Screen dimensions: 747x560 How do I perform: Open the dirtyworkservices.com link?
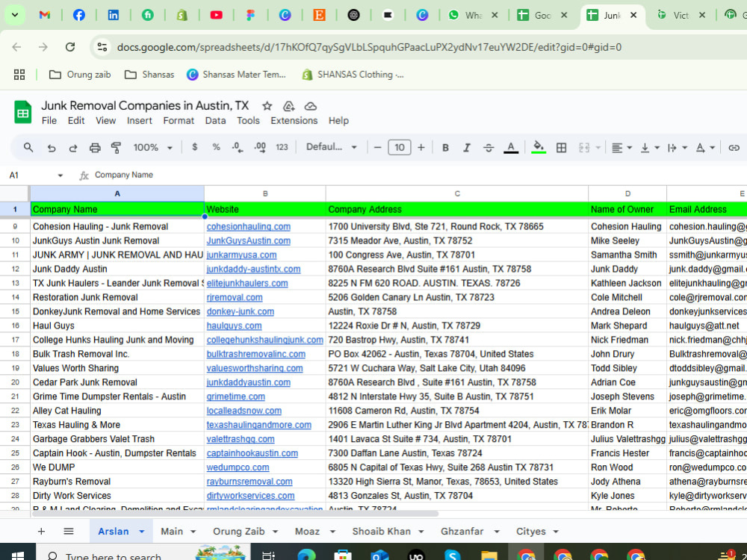click(250, 495)
